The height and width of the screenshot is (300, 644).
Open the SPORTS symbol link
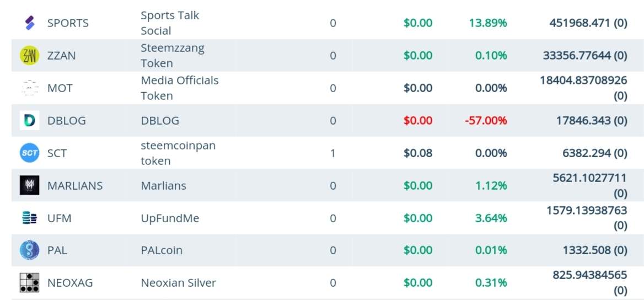coord(68,23)
